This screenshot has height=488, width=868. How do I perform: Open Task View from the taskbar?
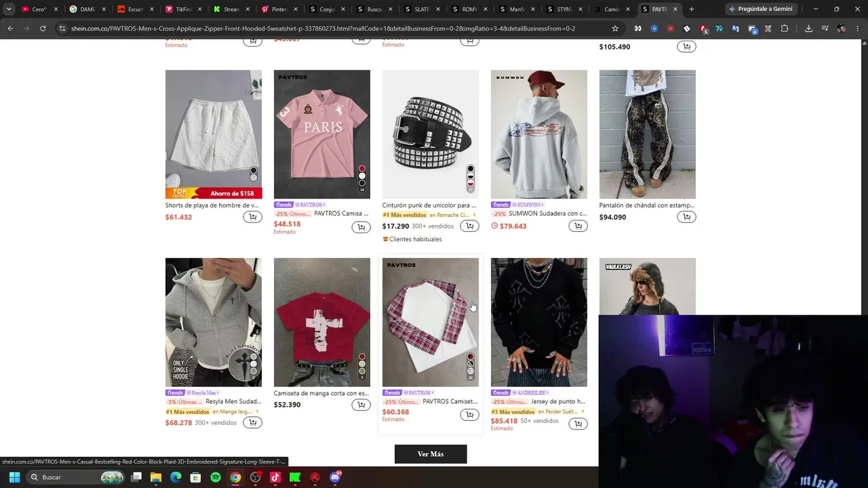(136, 477)
